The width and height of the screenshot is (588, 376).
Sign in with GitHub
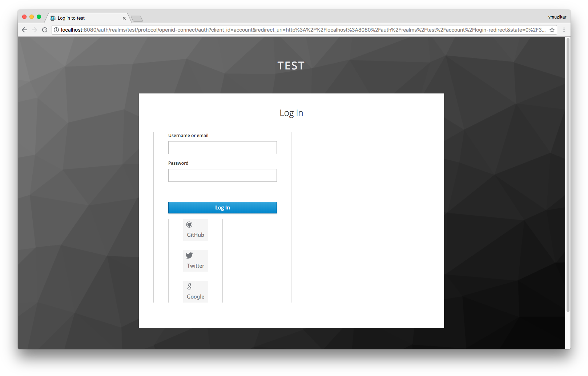[x=196, y=230]
